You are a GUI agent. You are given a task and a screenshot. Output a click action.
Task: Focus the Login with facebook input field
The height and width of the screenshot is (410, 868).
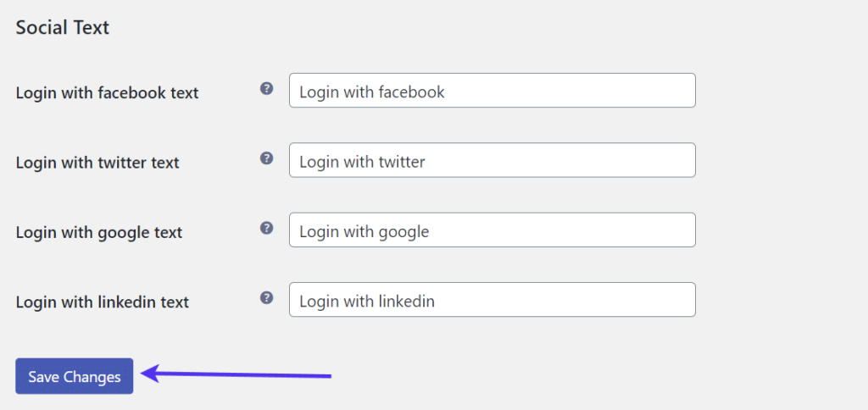(x=492, y=91)
